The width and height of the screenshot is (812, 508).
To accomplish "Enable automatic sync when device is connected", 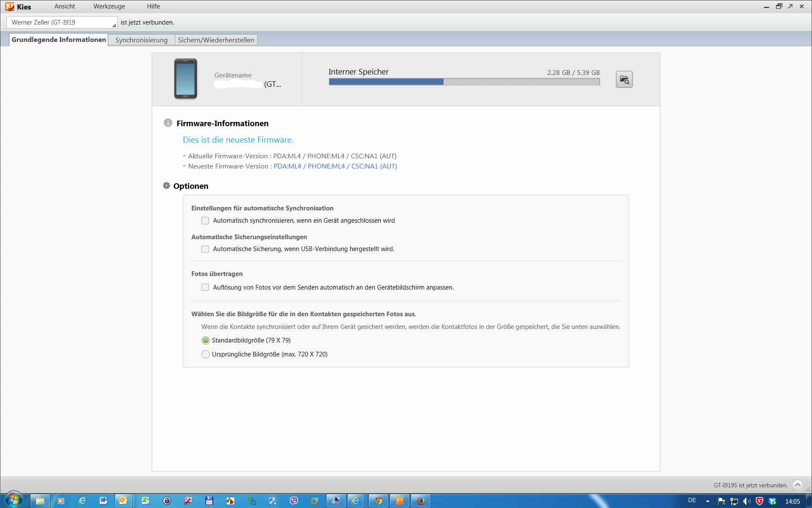I will click(x=205, y=221).
